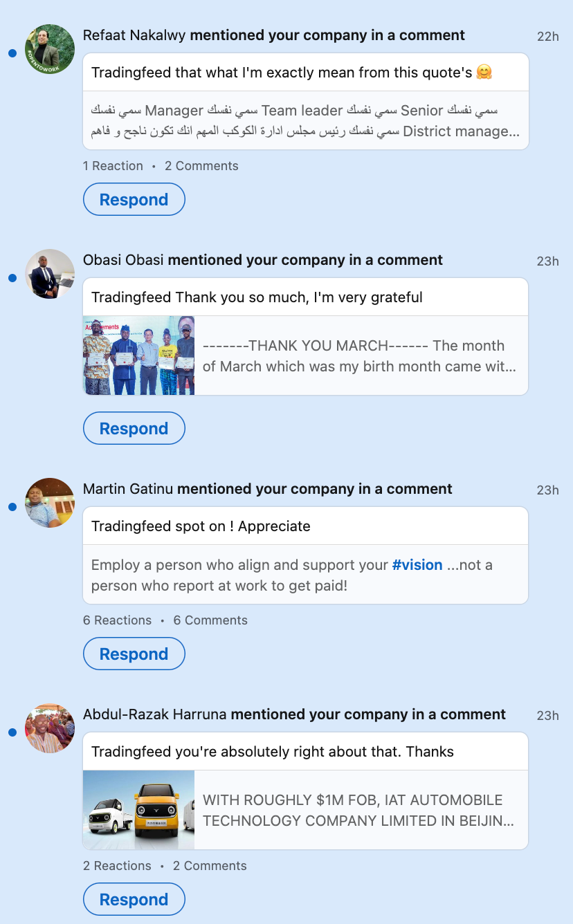Open the #vision hashtag link

(x=417, y=565)
